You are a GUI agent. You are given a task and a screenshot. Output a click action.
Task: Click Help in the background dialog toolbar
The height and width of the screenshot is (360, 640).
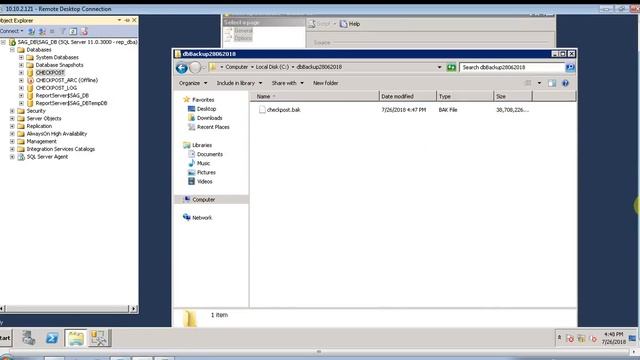pos(350,24)
